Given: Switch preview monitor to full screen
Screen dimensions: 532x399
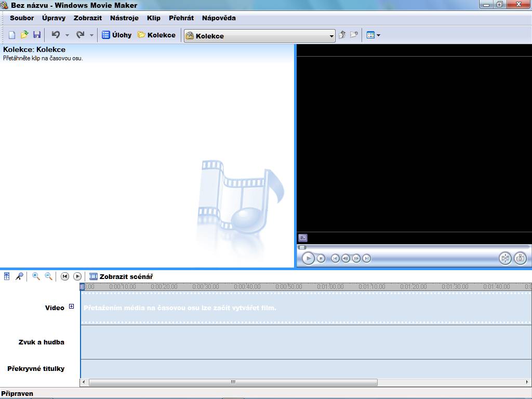Looking at the screenshot, I should 303,238.
